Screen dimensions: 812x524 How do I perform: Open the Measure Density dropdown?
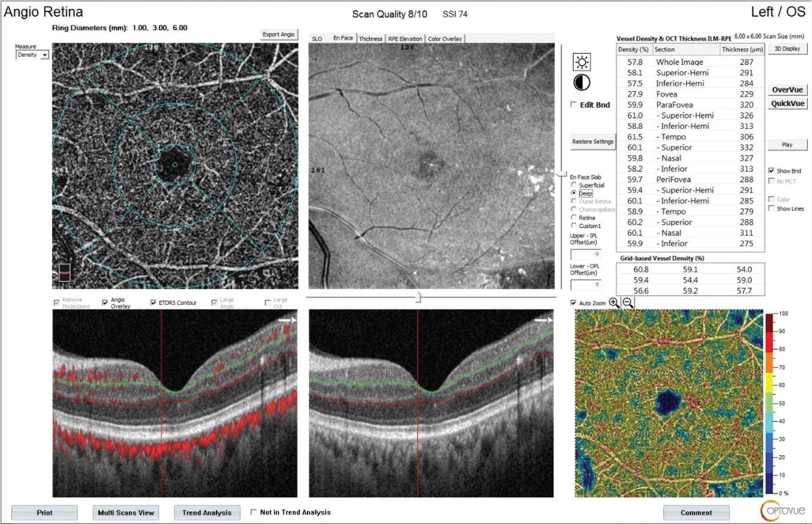pyautogui.click(x=32, y=55)
